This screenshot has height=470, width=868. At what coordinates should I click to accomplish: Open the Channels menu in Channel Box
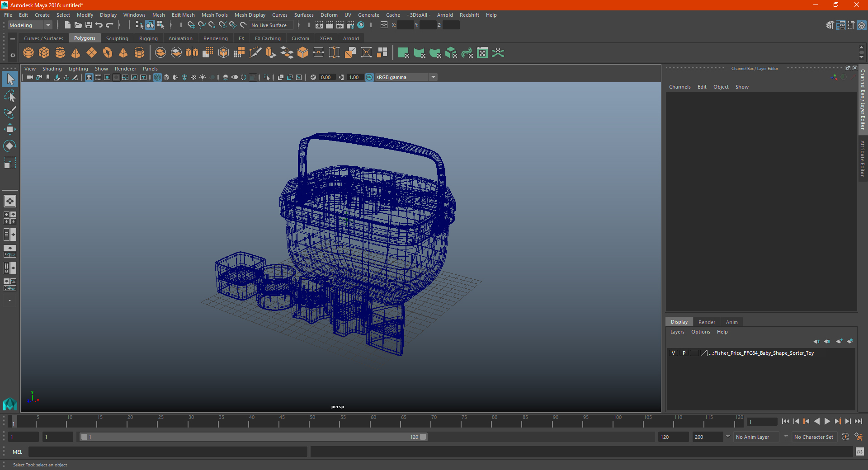[679, 87]
